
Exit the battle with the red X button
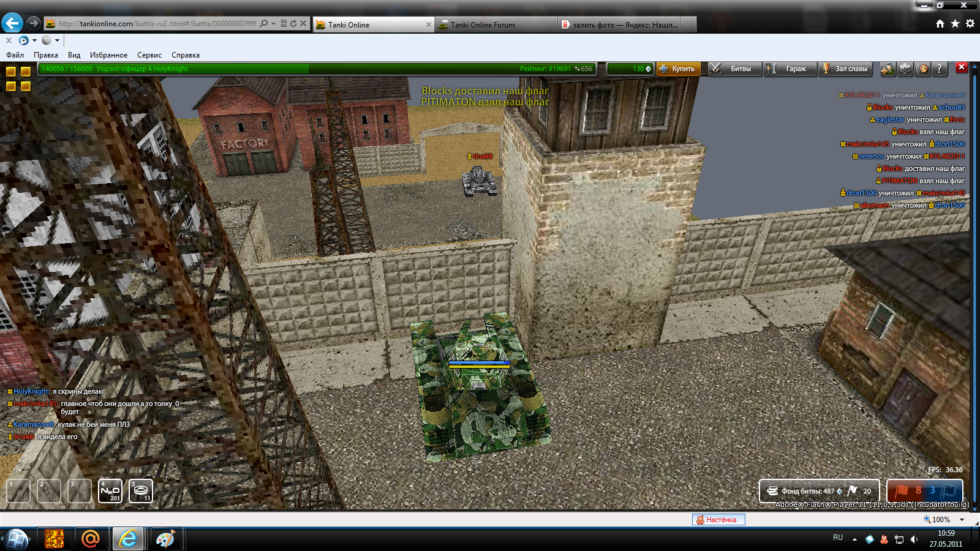(x=962, y=67)
